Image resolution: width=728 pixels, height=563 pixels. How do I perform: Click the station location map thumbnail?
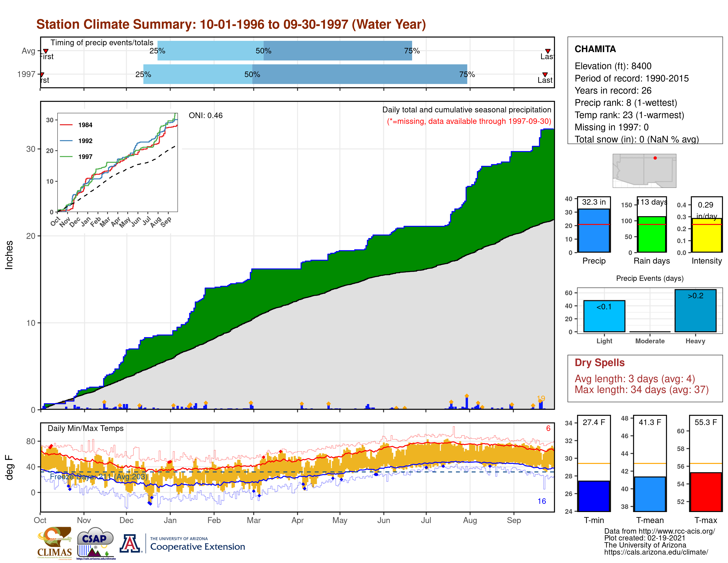(644, 170)
